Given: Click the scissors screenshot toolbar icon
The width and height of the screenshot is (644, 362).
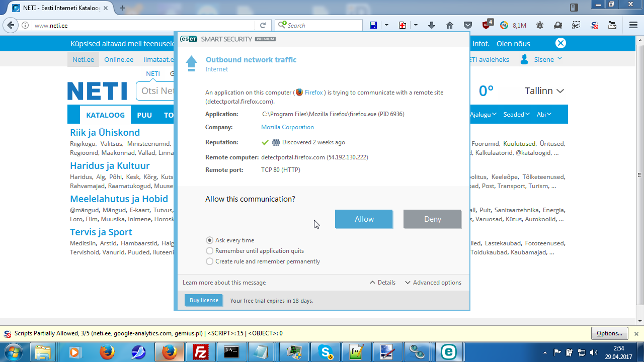Looking at the screenshot, I should [576, 25].
